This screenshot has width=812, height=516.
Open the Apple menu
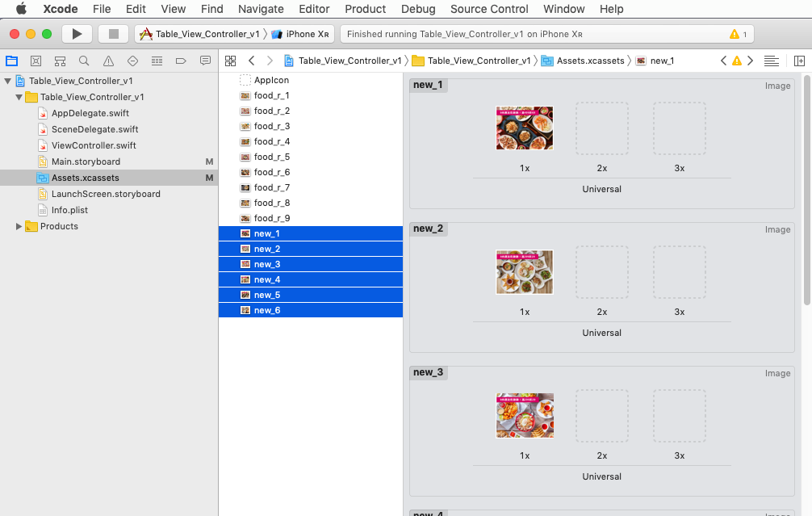coord(21,9)
